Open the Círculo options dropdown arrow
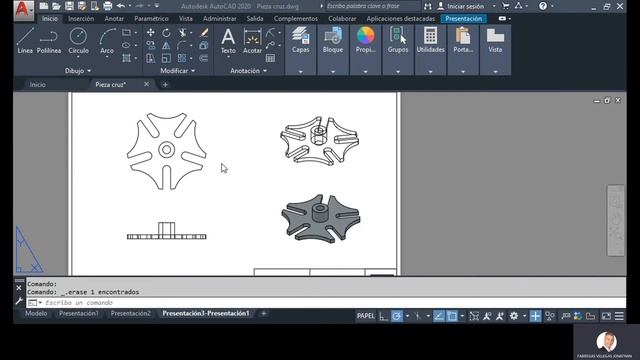 (78, 57)
